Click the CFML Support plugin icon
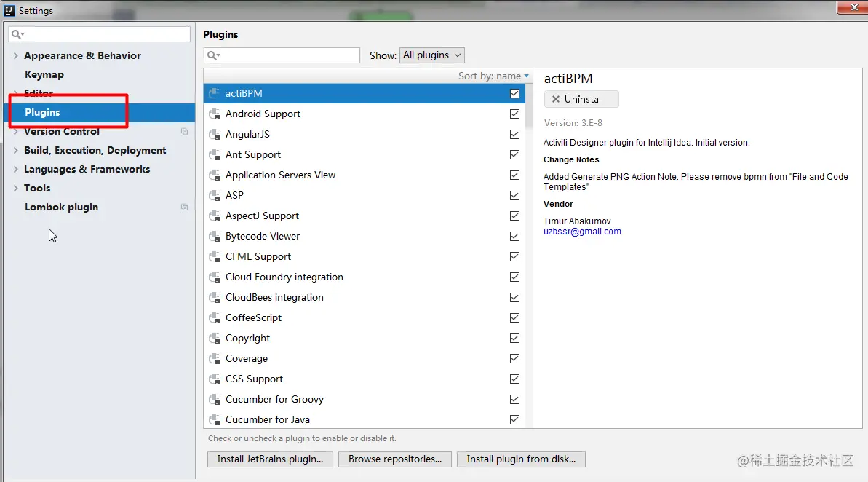868x482 pixels. pyautogui.click(x=214, y=257)
